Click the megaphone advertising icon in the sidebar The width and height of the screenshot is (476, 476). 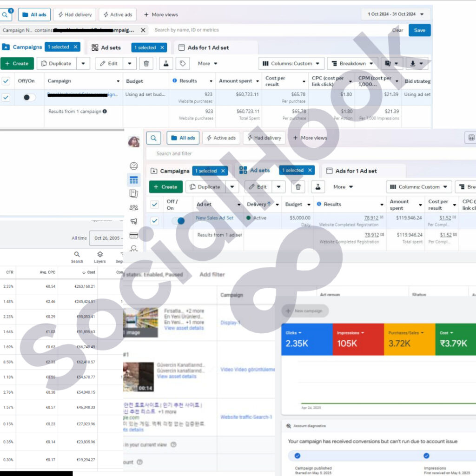(133, 221)
